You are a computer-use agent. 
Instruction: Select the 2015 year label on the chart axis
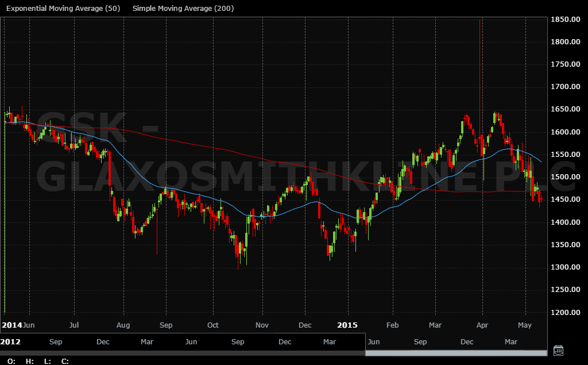click(347, 325)
